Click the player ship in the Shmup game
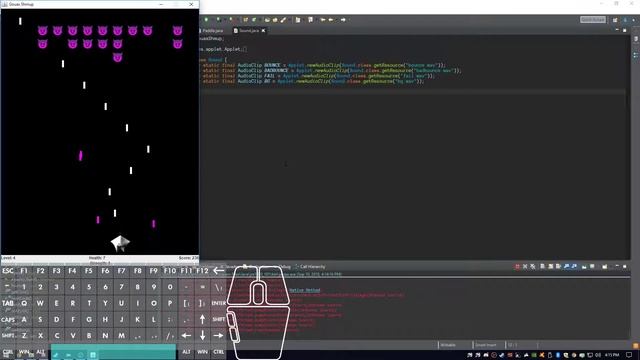Viewport: 640px width, 360px height. (x=120, y=243)
